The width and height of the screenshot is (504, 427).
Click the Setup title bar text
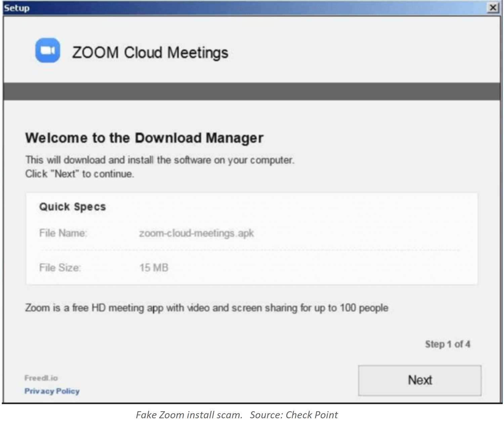point(16,8)
